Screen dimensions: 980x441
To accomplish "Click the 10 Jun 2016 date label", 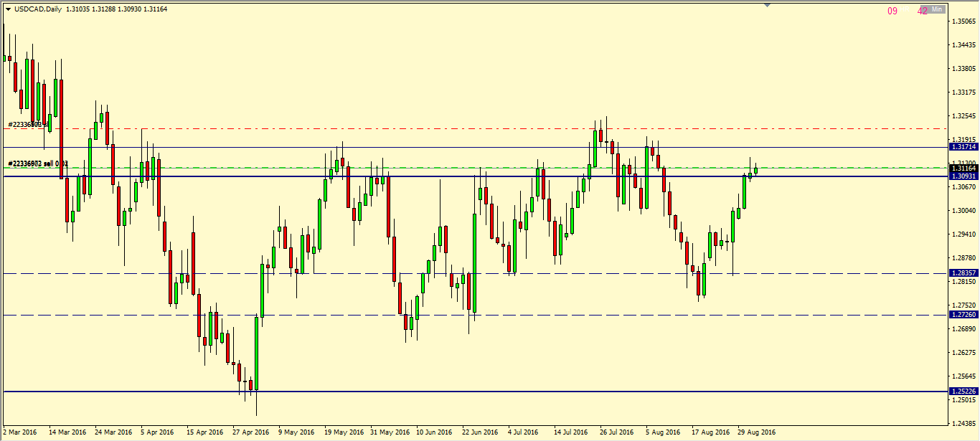I will pyautogui.click(x=435, y=432).
